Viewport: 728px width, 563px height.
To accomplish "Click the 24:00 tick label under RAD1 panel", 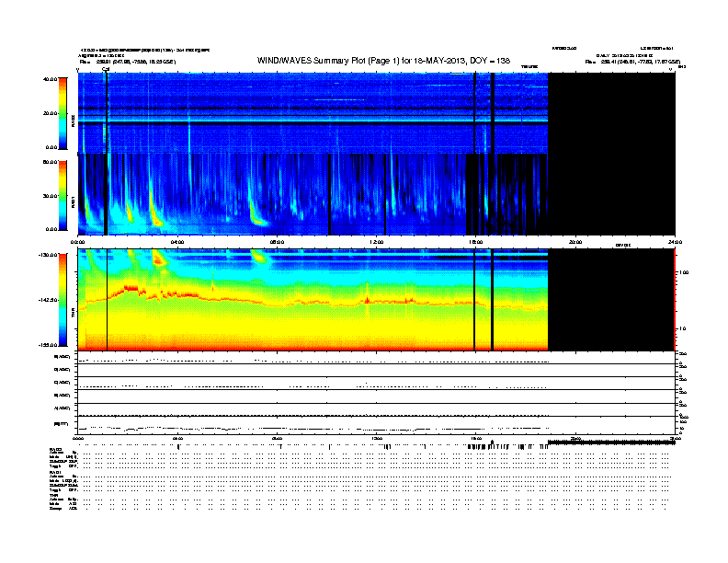I will point(674,242).
